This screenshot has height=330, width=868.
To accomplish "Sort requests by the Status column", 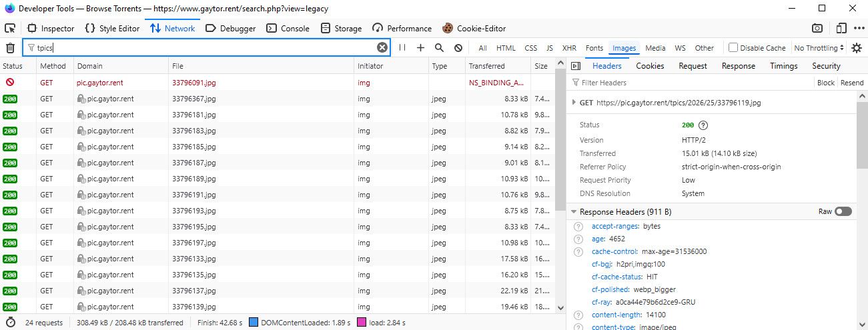I will (x=18, y=66).
